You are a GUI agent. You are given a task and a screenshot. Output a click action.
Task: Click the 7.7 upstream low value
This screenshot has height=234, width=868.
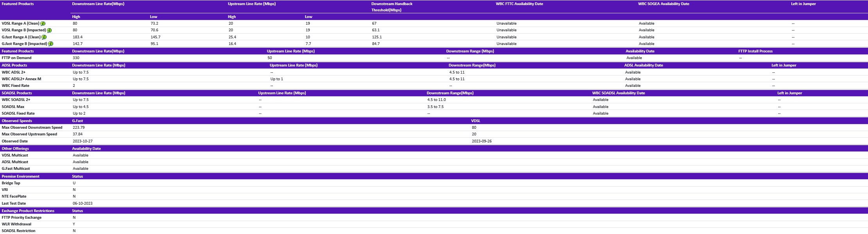click(x=308, y=44)
